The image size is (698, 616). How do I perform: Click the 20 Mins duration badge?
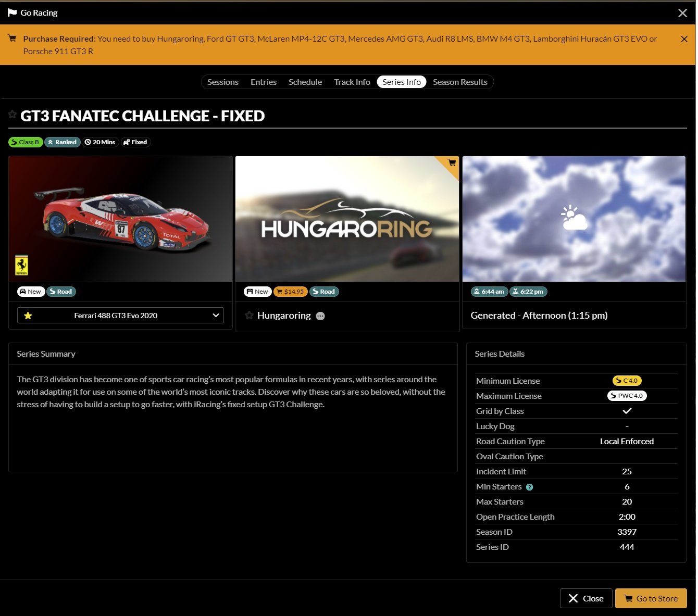tap(100, 142)
